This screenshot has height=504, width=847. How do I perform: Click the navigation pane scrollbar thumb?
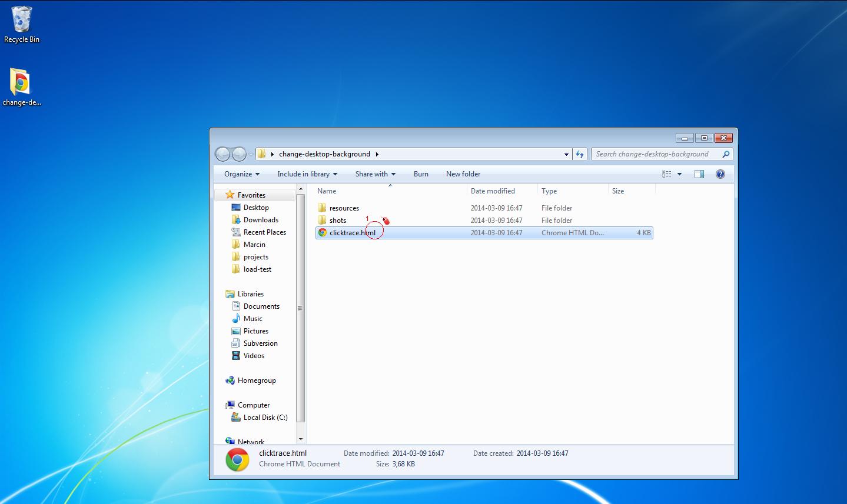(x=301, y=308)
